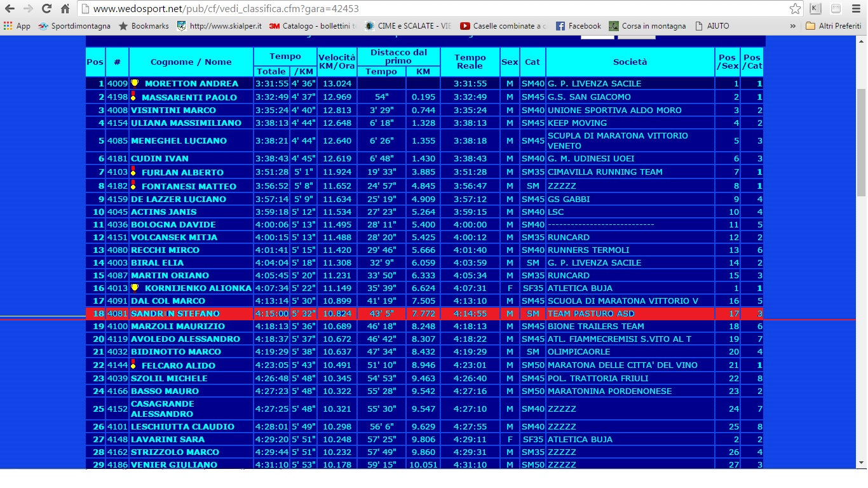Viewport: 868px width, 488px height.
Task: Click bib number 4009
Action: coord(118,83)
